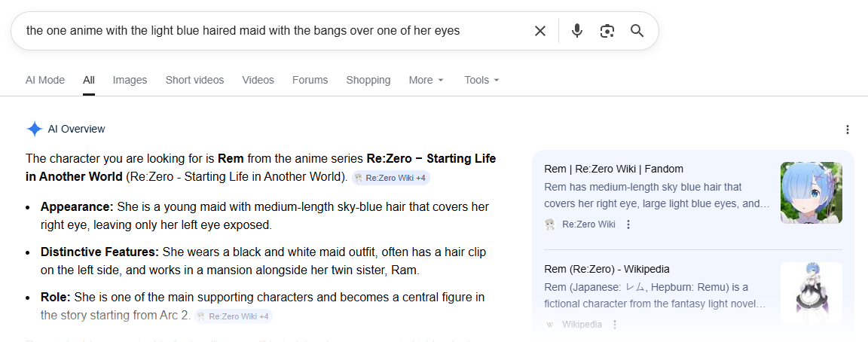Open citation chip Re:Zero Wiki +4 after Role bullet

[x=234, y=316]
